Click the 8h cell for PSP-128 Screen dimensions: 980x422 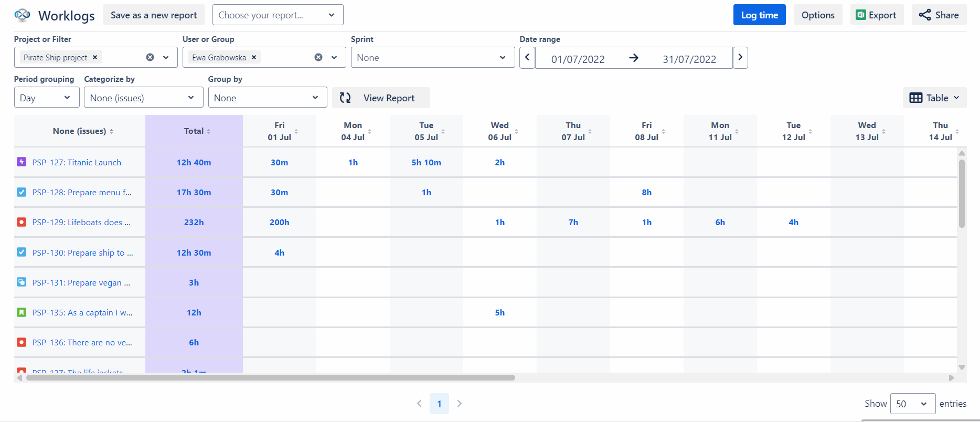point(647,192)
